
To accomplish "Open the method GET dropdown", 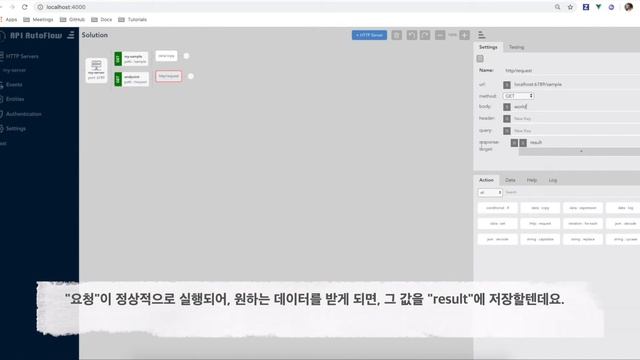I will click(518, 96).
